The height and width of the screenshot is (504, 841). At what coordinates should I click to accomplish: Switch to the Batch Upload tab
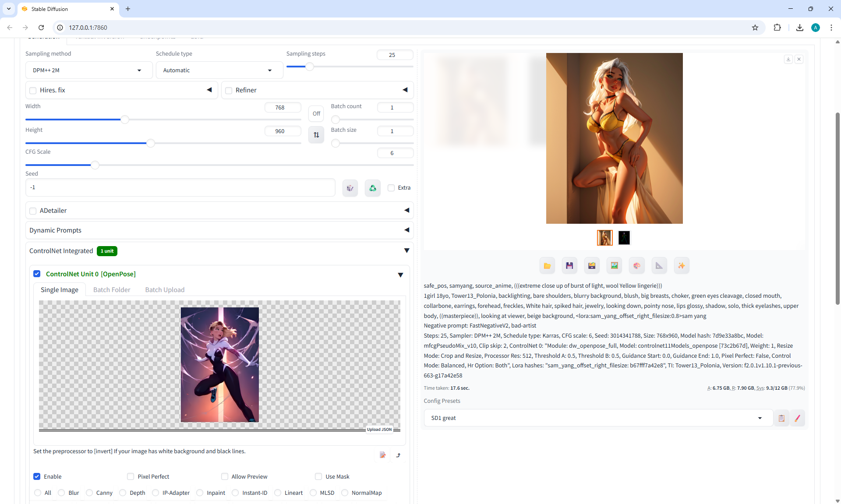pyautogui.click(x=165, y=290)
